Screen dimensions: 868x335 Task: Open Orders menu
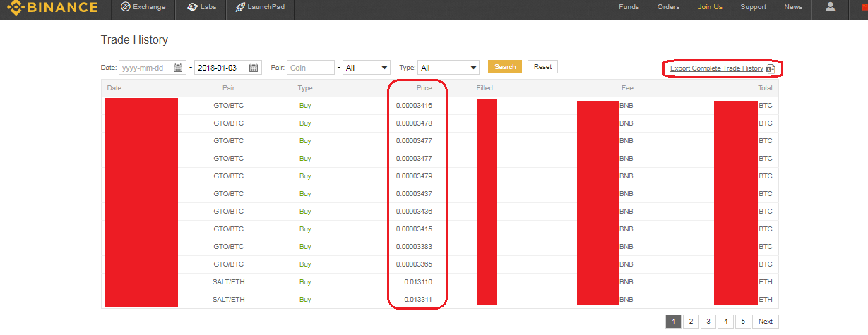668,7
